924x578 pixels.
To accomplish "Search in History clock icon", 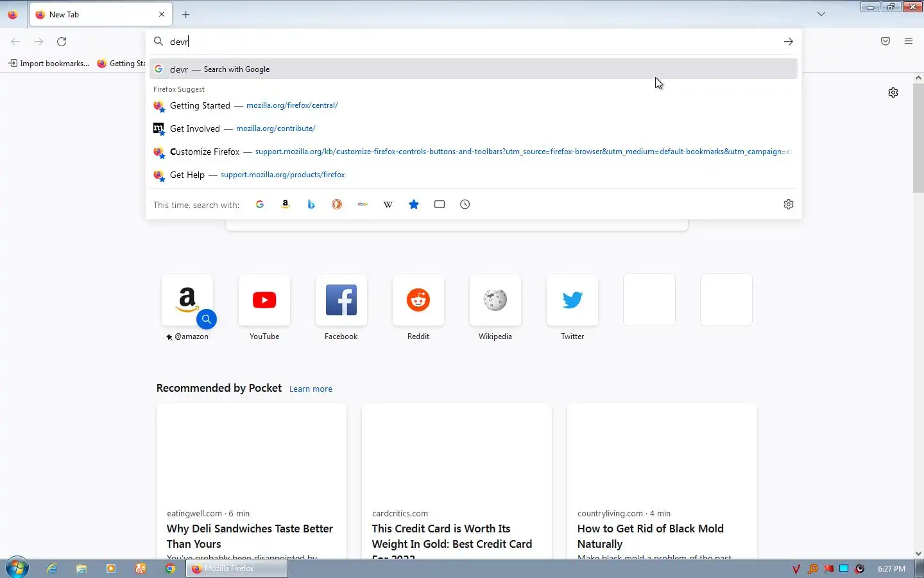I will click(x=465, y=204).
